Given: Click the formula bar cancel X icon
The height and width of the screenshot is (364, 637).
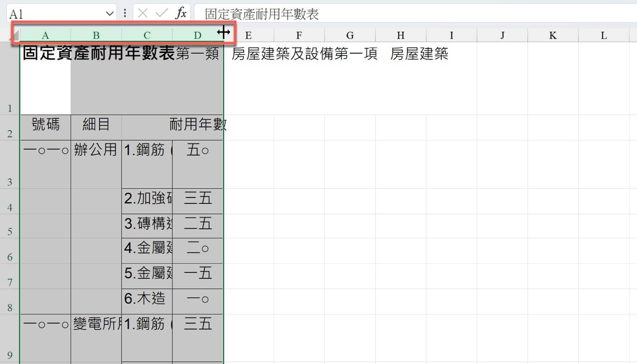Looking at the screenshot, I should click(x=143, y=14).
